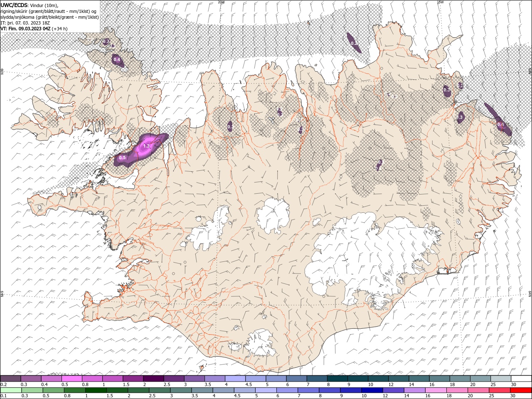Viewport: 532px width, 399px height.
Task: Click the red-pink 25–30 rainfall swatch
Action: [x=499, y=390]
